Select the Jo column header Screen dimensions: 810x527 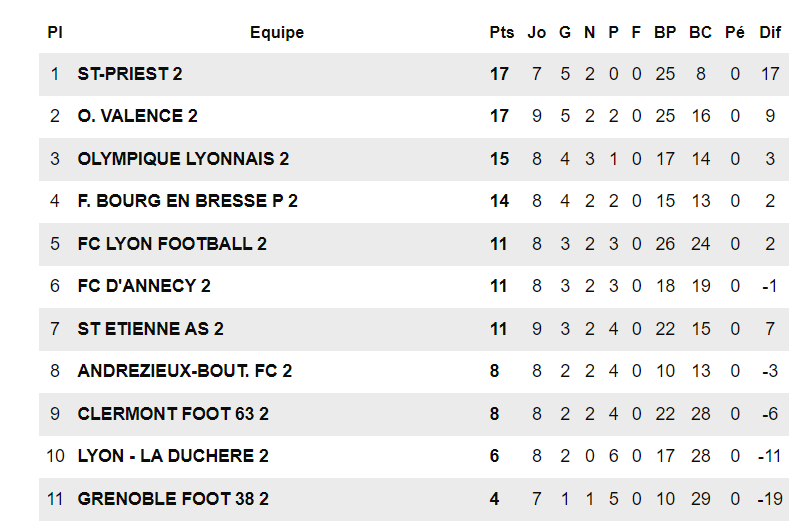pyautogui.click(x=537, y=33)
